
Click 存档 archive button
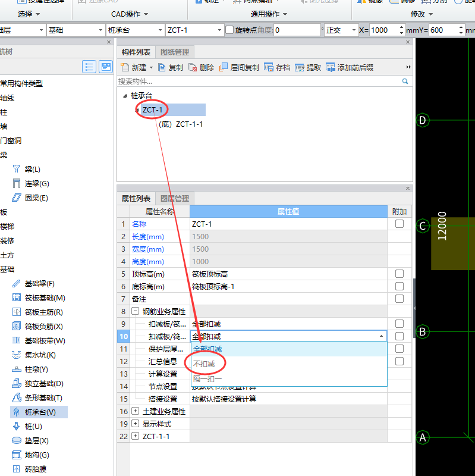click(x=277, y=67)
